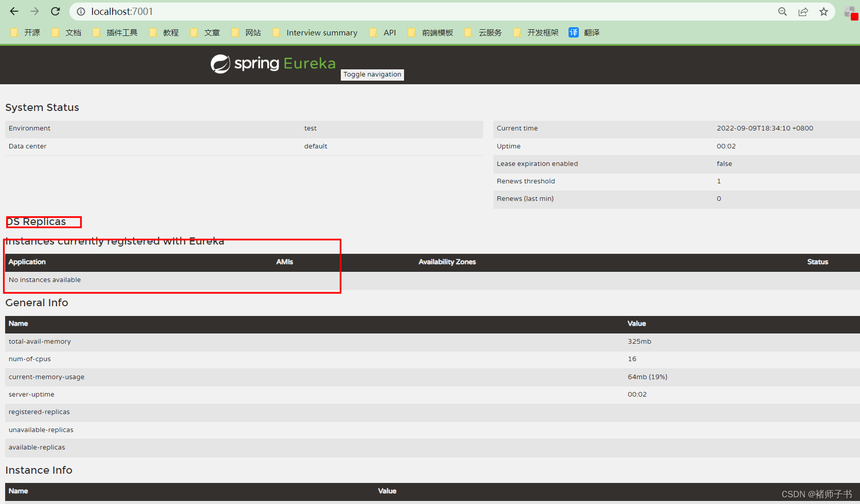The height and width of the screenshot is (504, 860).
Task: Bookmark this page with the star icon
Action: point(824,11)
